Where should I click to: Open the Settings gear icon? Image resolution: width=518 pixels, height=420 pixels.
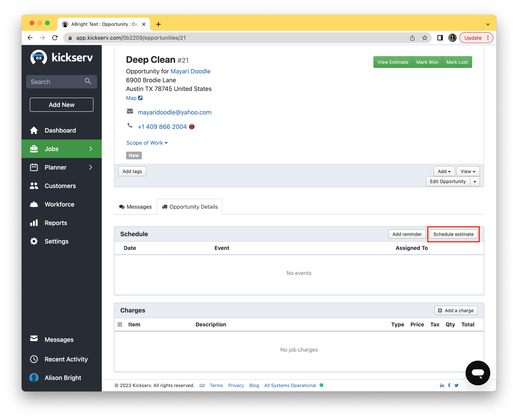[34, 241]
